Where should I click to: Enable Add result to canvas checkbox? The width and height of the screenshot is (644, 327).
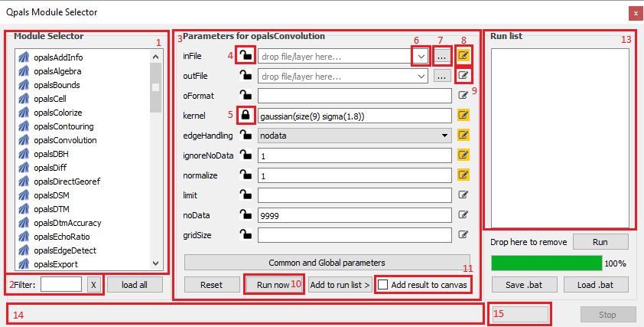383,285
